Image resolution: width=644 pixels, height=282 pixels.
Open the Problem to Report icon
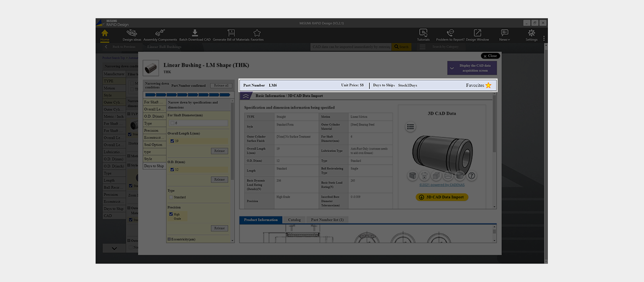click(450, 35)
